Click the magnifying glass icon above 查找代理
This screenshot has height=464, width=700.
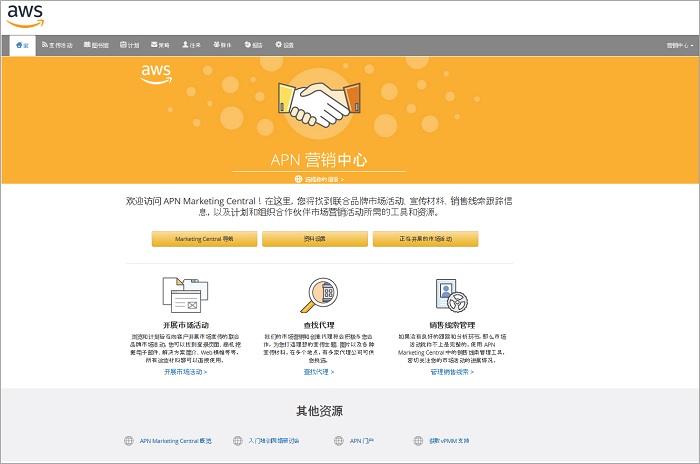point(319,295)
